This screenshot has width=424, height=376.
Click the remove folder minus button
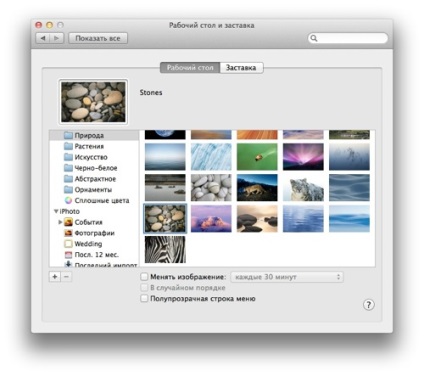(x=66, y=277)
